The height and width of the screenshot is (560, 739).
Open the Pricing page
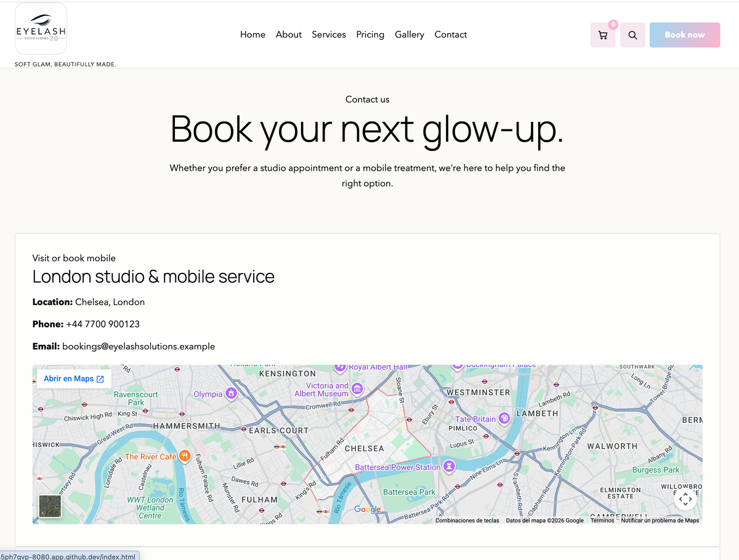(370, 34)
